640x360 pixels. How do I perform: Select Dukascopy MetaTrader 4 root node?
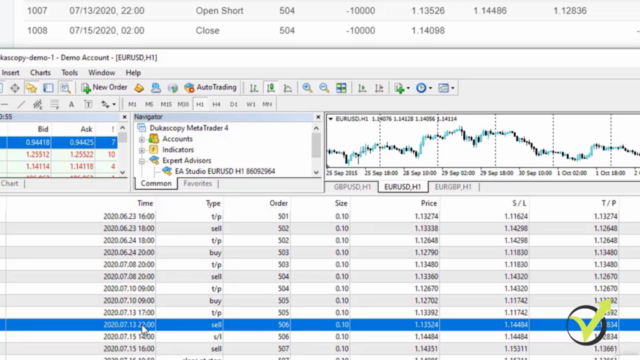click(189, 128)
